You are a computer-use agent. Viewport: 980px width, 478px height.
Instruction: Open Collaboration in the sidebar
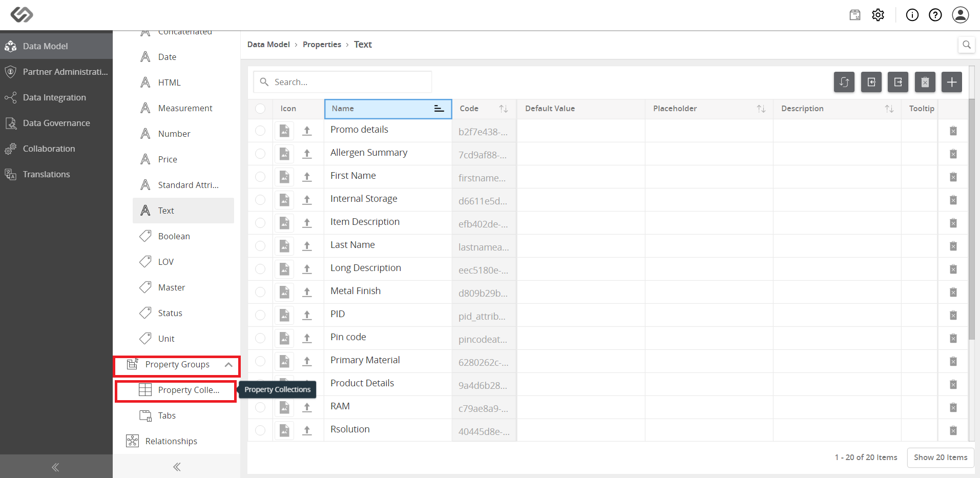[56, 149]
